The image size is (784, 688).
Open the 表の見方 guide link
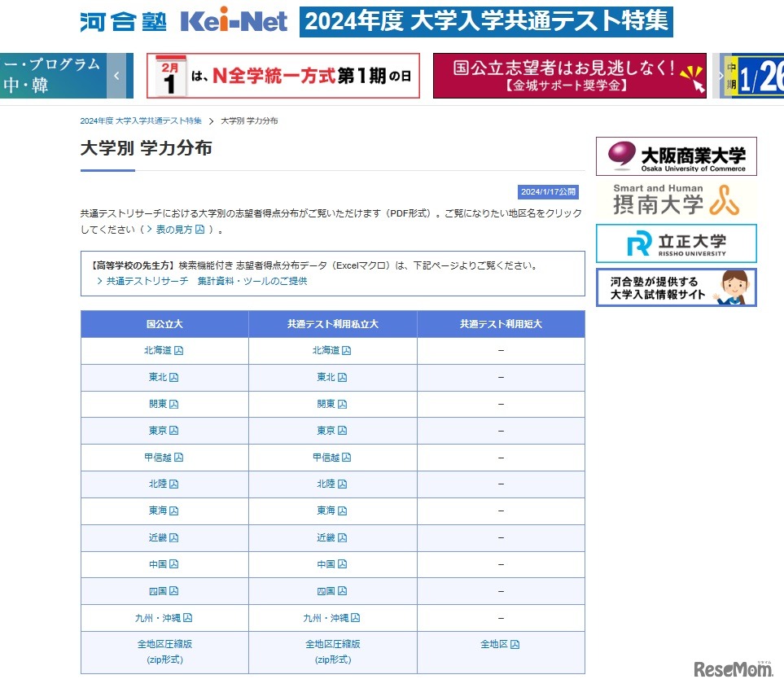175,230
